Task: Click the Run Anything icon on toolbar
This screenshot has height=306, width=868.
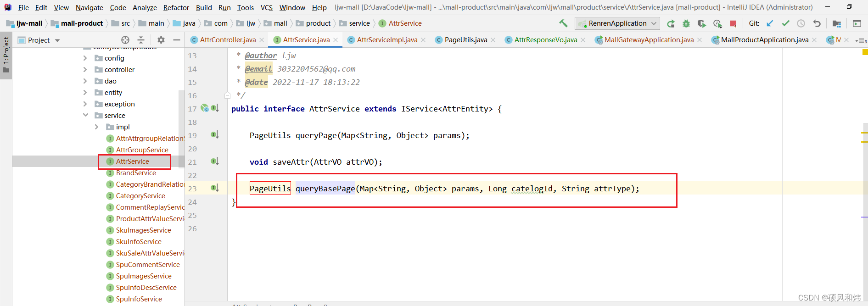Action: 857,23
